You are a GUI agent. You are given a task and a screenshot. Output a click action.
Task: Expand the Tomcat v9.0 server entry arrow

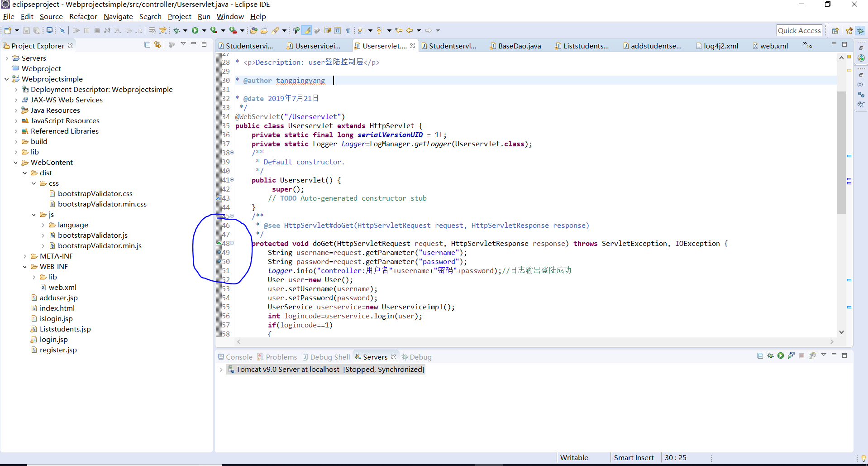coord(221,370)
